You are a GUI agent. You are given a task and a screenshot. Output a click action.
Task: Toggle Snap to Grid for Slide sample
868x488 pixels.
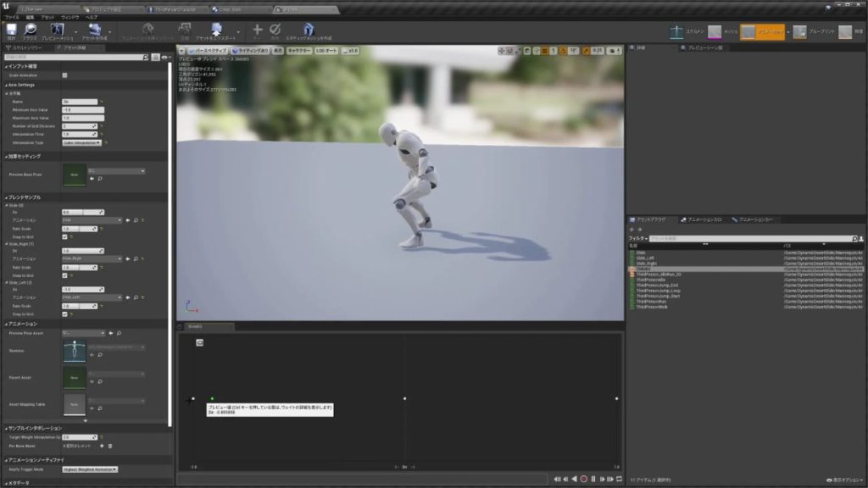(65, 237)
